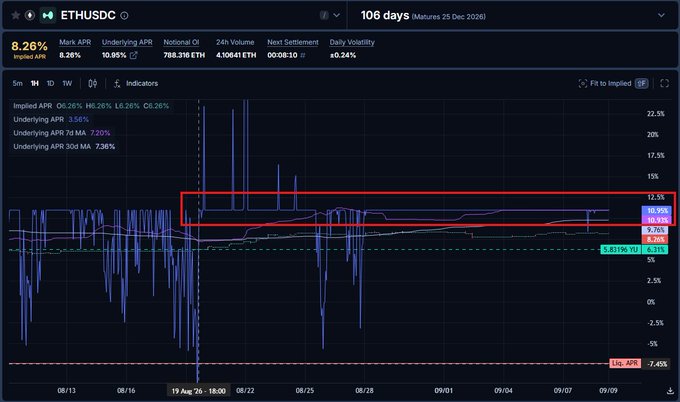The image size is (680, 402).
Task: Open the Underlying APR external link icon
Action: [134, 55]
